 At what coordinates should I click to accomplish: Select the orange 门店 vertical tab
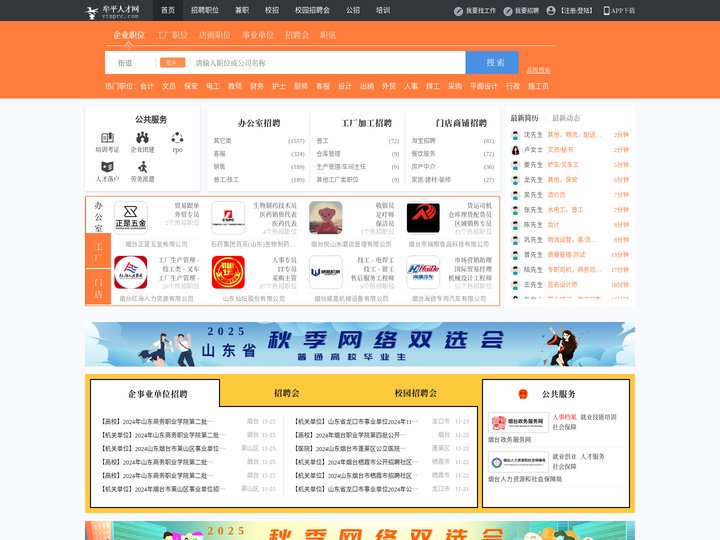click(x=98, y=287)
